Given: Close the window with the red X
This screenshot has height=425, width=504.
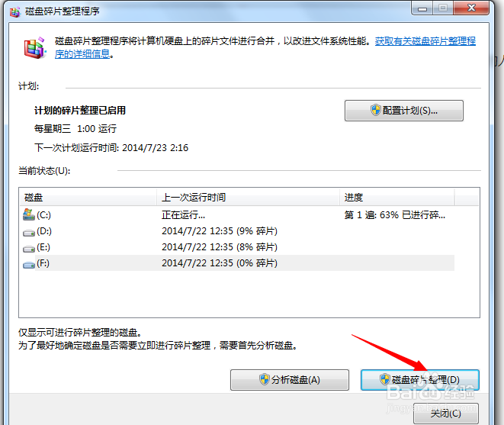Looking at the screenshot, I should [471, 8].
